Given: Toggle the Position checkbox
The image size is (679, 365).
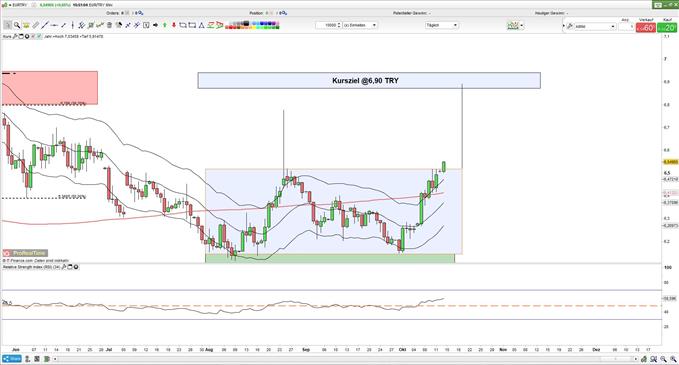Looking at the screenshot, I should click(x=272, y=13).
